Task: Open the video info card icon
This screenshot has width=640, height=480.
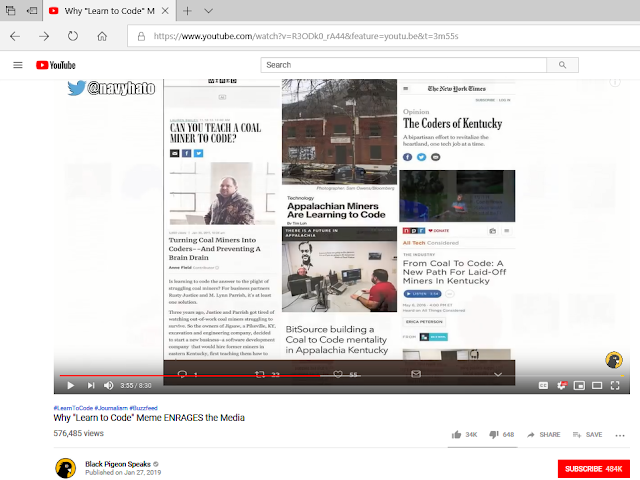Action: pos(615,82)
